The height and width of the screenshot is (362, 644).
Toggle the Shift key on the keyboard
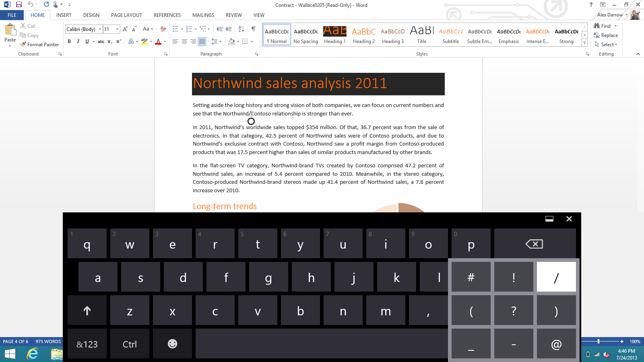[87, 311]
